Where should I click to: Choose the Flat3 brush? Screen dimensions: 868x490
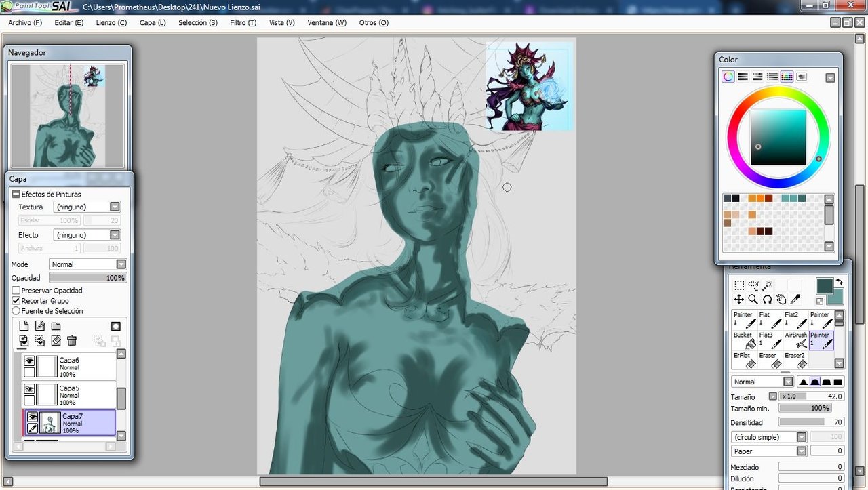(x=770, y=340)
